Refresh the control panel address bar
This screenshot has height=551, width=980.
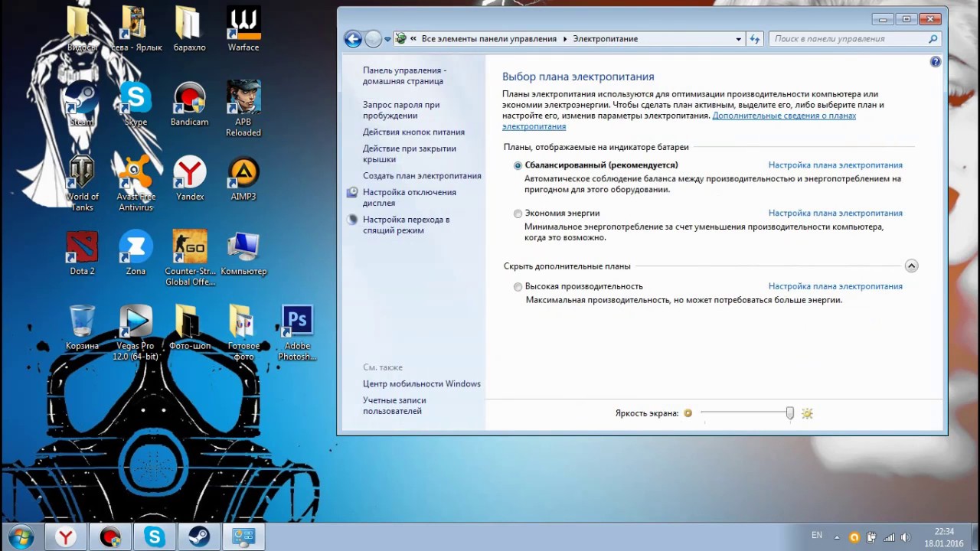tap(755, 39)
